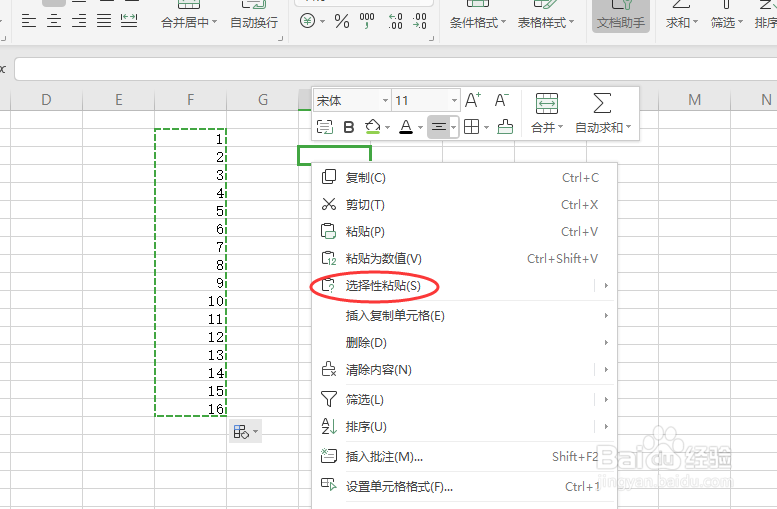Choose 插入批注(M)... in context menu
The image size is (777, 509).
464,456
